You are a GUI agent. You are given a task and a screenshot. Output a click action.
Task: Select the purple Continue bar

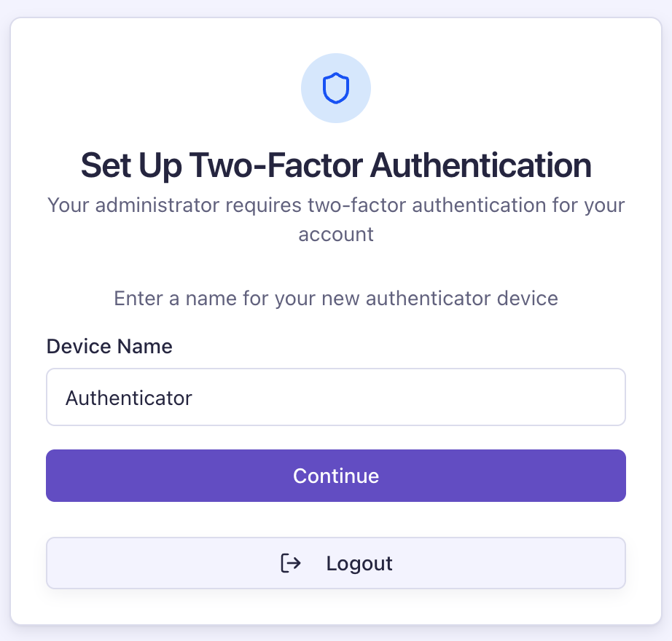point(335,476)
